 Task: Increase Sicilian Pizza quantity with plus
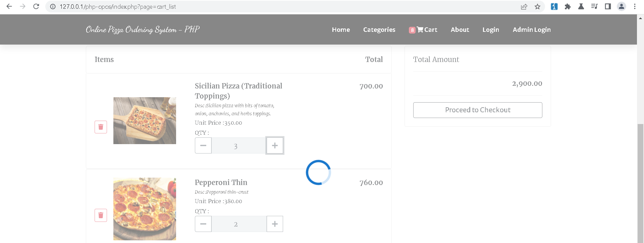click(275, 145)
